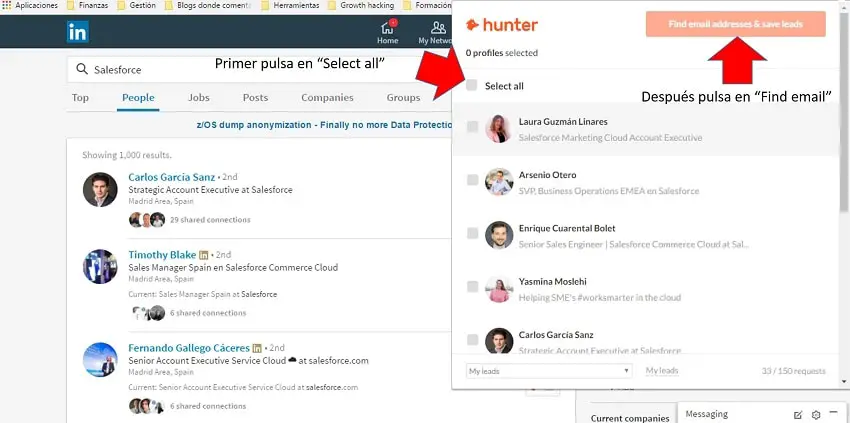
Task: Open My Network icon in navbar
Action: pyautogui.click(x=438, y=28)
